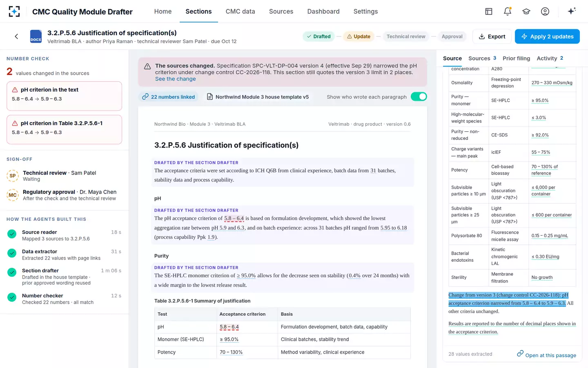Follow the See the change link
This screenshot has height=368, width=588.
click(175, 79)
